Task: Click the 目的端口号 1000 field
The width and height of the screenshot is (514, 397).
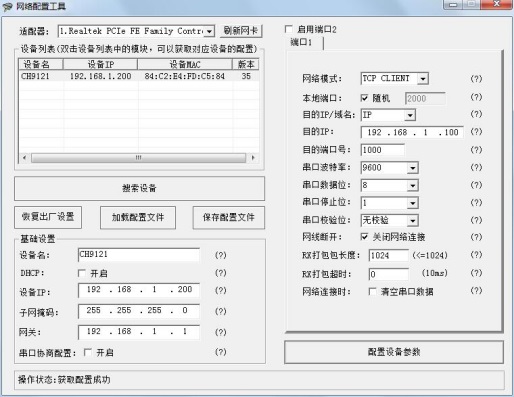Action: click(383, 150)
